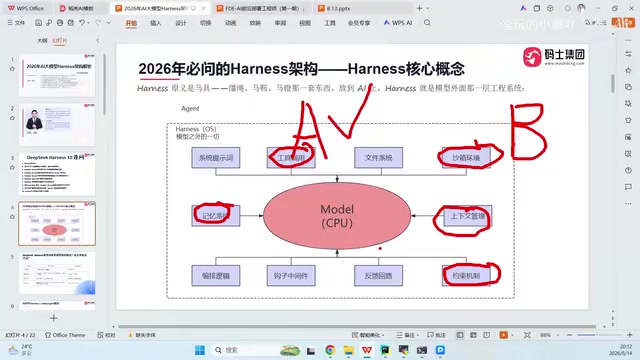Switch to the 动画 ribbon tab
640x360 pixels.
[x=231, y=23]
